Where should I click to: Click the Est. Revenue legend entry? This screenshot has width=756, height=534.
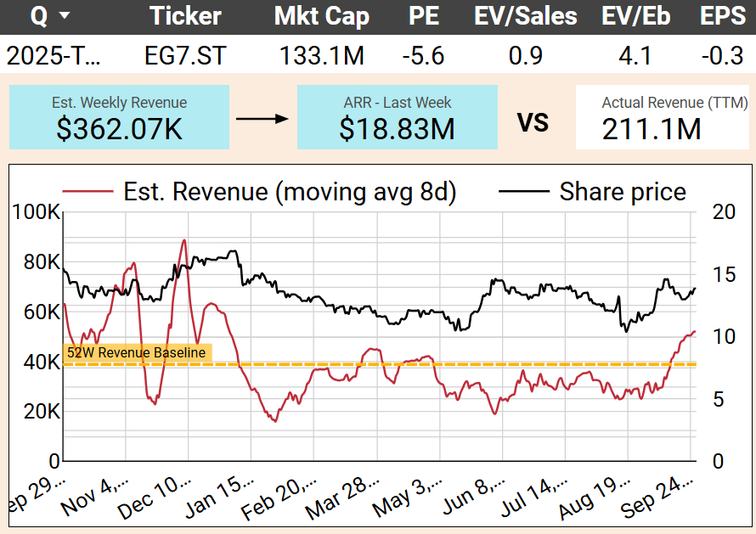259,192
